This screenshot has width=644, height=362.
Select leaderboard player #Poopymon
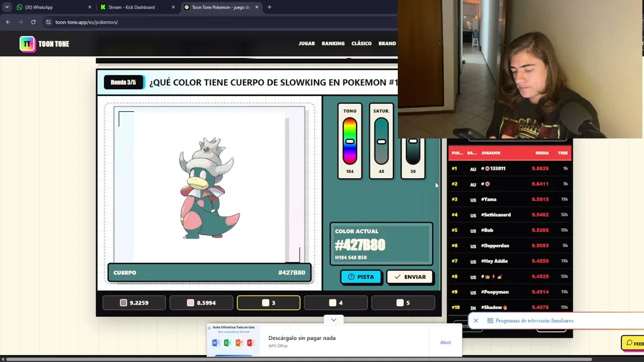[x=495, y=292]
